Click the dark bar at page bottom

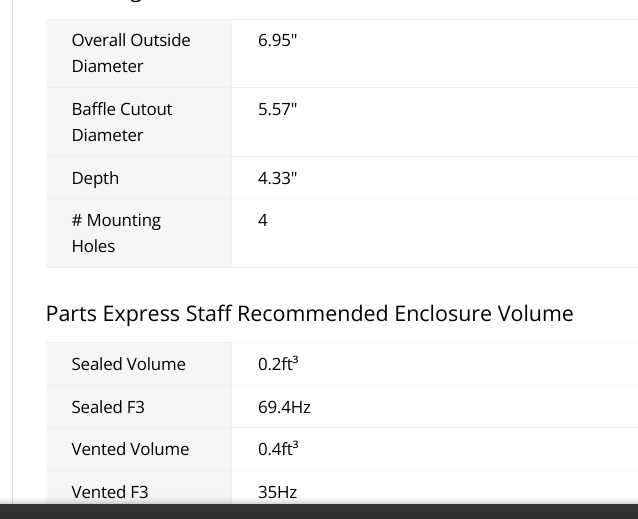click(319, 511)
